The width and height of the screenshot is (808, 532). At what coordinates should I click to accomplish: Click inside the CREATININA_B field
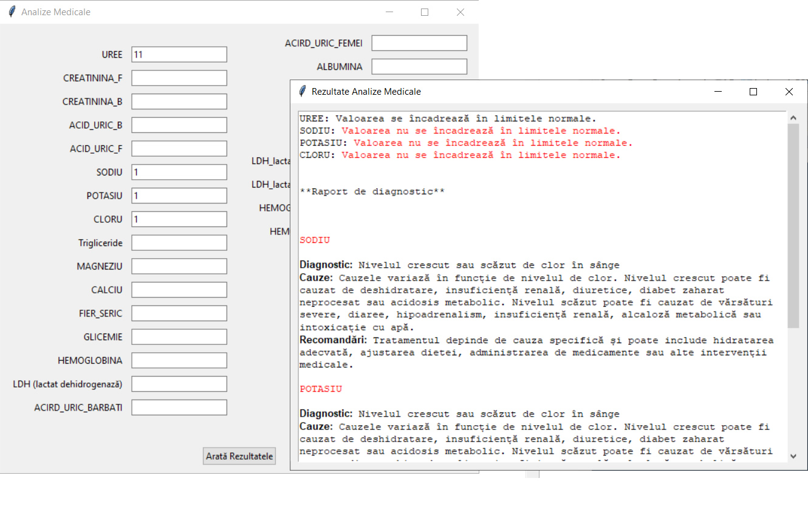(179, 101)
